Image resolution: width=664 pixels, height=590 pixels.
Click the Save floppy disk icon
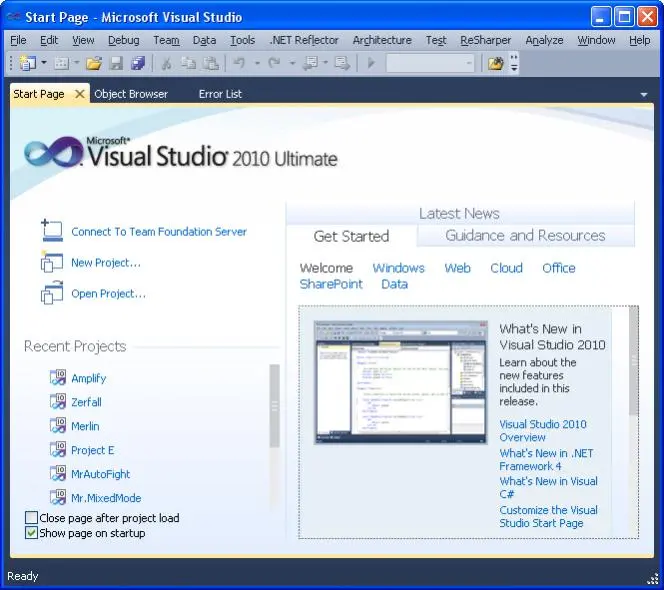pos(116,64)
